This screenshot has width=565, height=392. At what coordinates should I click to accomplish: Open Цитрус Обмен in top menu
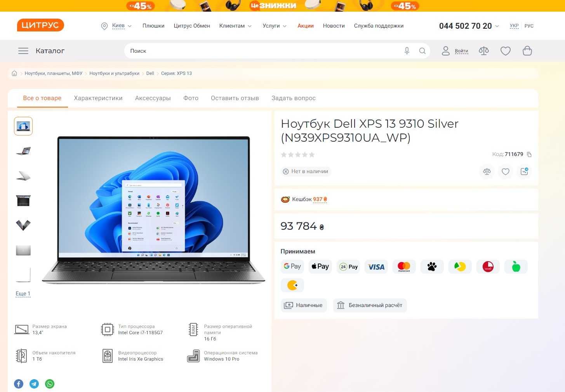point(192,26)
